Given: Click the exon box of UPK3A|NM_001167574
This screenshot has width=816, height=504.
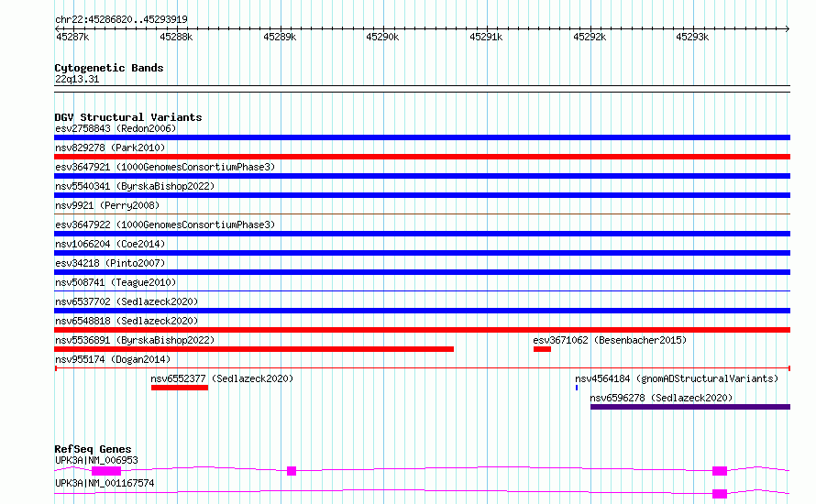Looking at the screenshot, I should click(720, 494).
